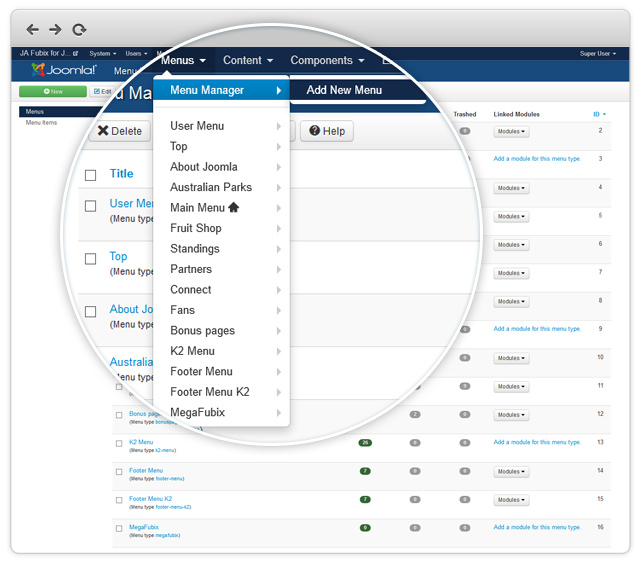Sort by the ID column header
The image size is (640, 586).
[599, 114]
